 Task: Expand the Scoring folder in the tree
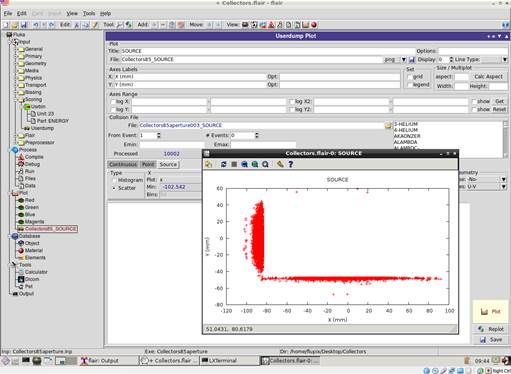15,99
